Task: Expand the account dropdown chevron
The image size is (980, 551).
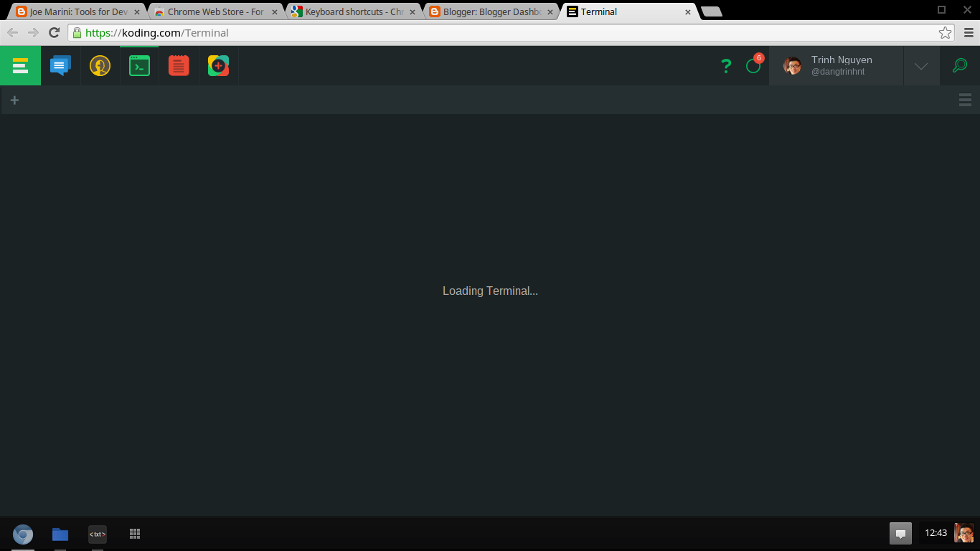Action: coord(921,66)
